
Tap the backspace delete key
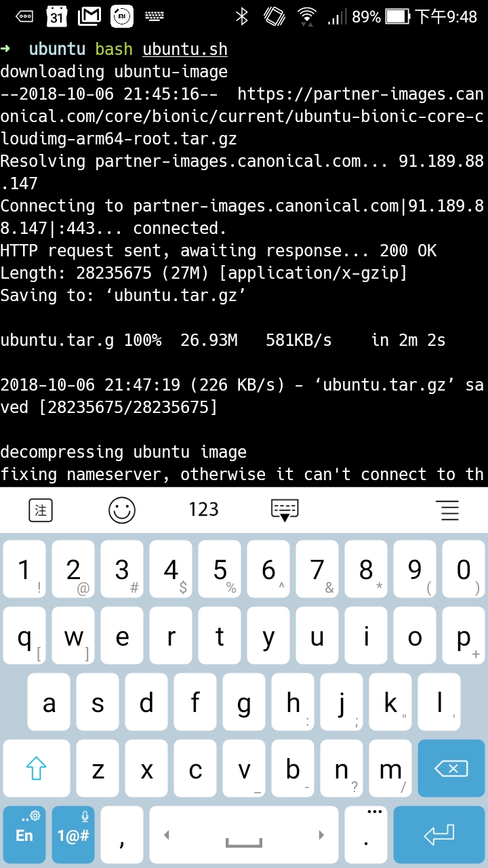[x=451, y=768]
